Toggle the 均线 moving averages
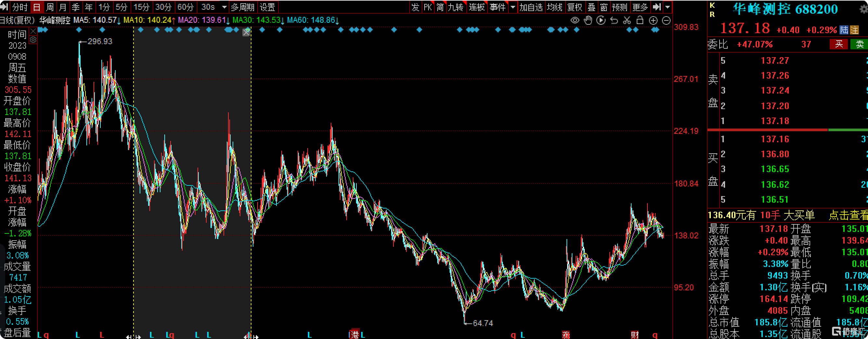 pos(555,7)
